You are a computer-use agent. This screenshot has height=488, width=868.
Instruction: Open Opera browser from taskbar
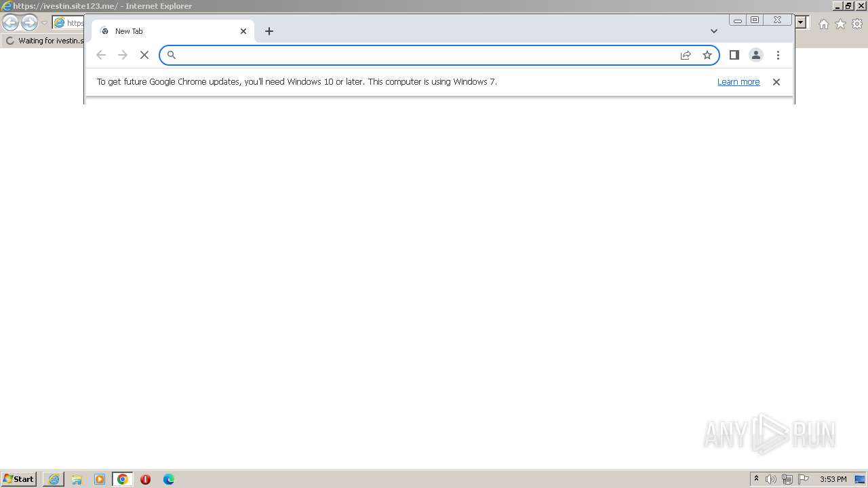click(145, 479)
